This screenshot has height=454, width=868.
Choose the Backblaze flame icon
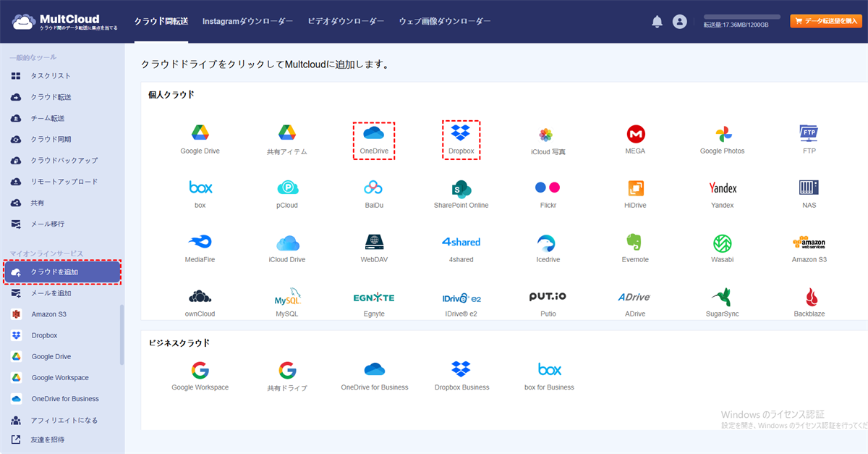pos(809,297)
